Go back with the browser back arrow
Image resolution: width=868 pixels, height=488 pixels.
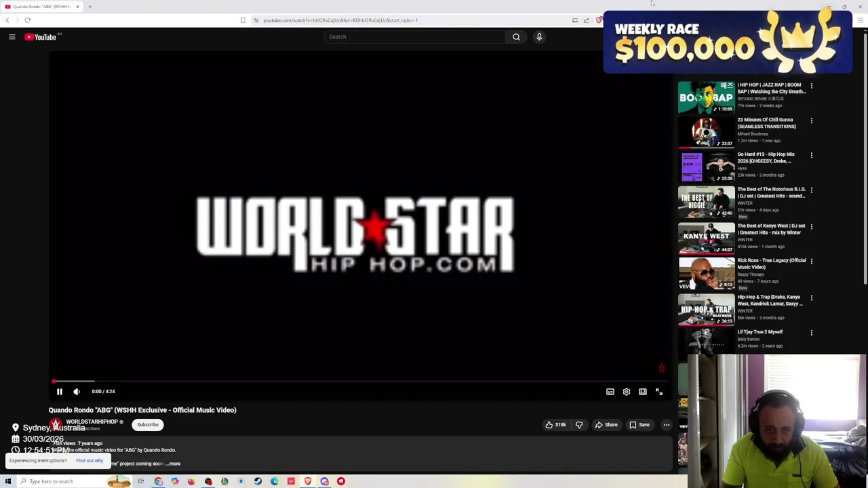pyautogui.click(x=7, y=20)
